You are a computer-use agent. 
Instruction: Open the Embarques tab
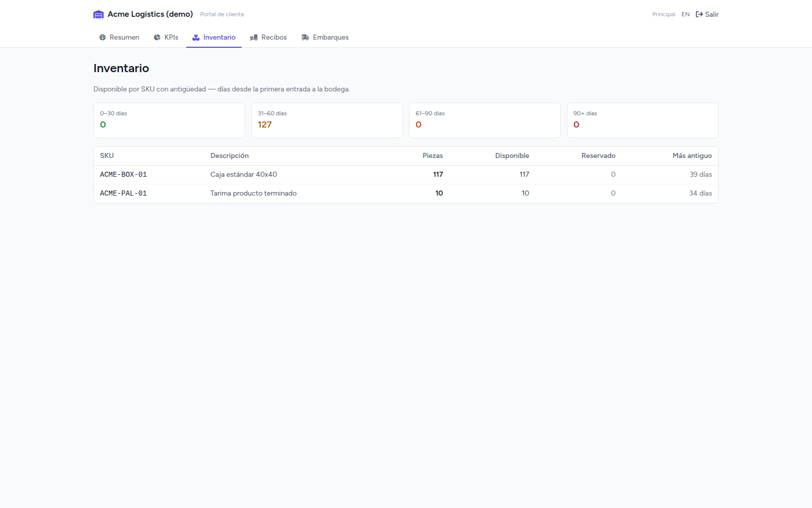[325, 37]
